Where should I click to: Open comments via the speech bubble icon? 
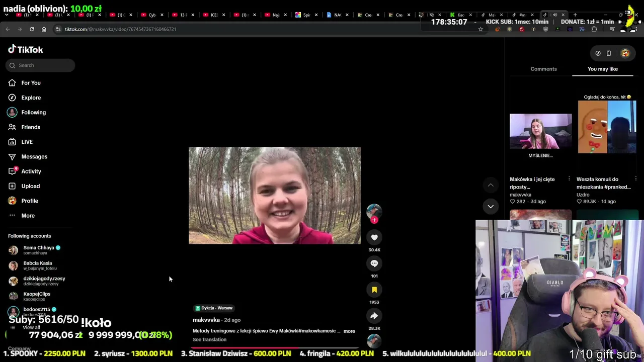374,263
